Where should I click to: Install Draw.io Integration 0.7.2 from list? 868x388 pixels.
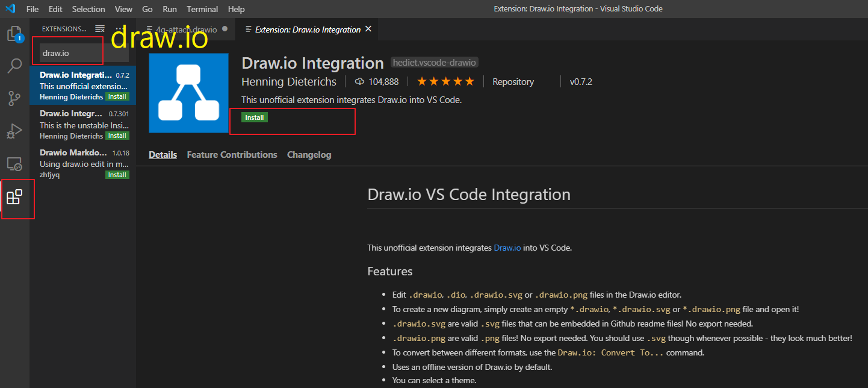click(117, 96)
